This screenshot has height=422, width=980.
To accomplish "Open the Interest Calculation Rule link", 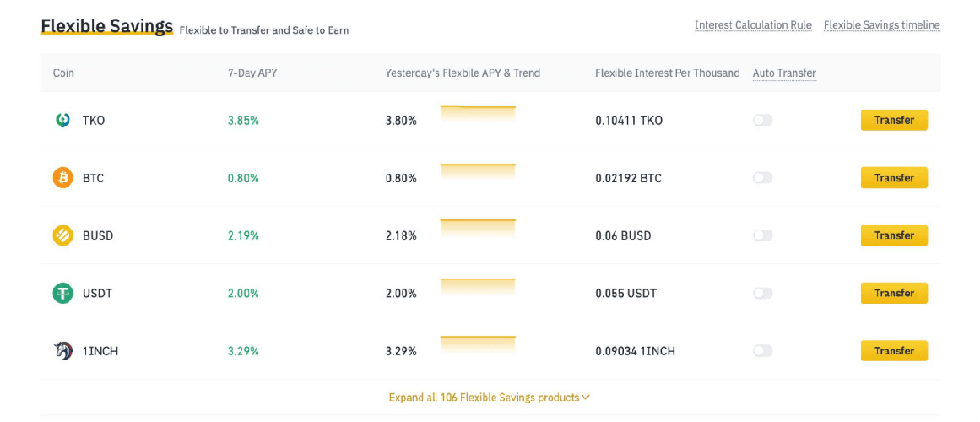I will coord(753,25).
